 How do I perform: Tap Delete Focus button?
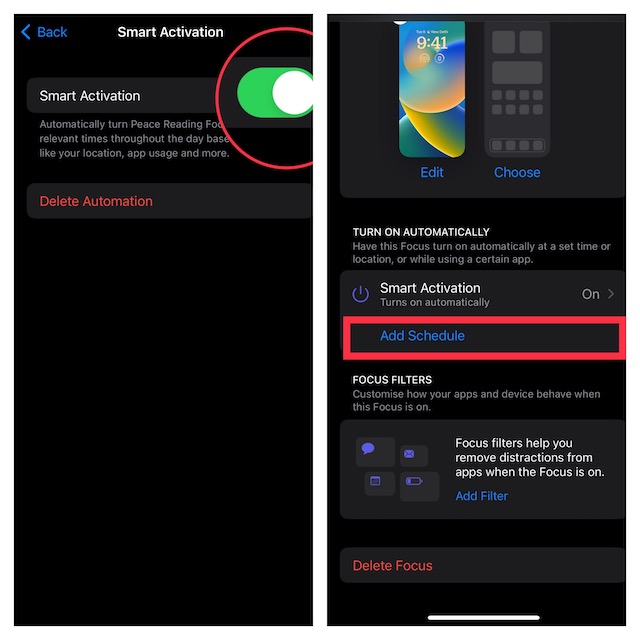coord(392,566)
